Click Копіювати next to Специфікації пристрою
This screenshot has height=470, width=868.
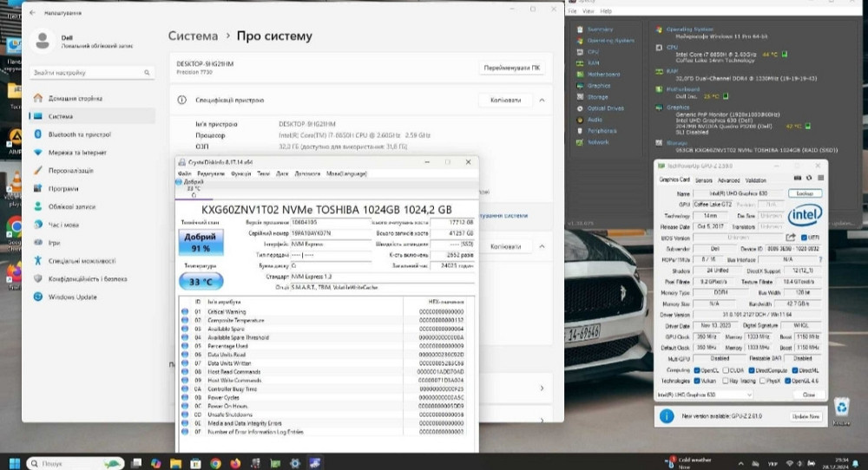pos(505,100)
